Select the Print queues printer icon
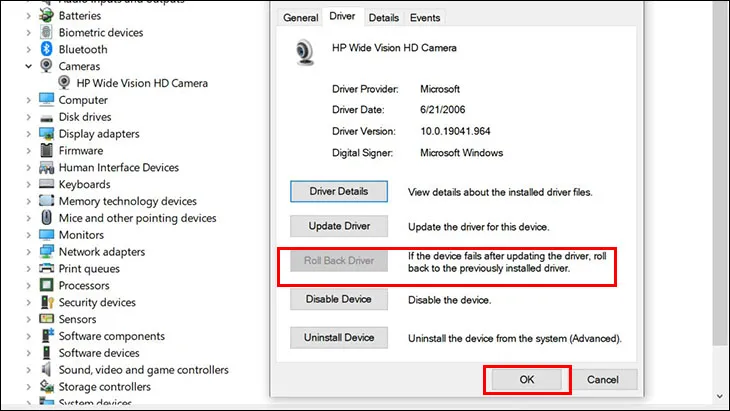The width and height of the screenshot is (730, 411). tap(46, 269)
